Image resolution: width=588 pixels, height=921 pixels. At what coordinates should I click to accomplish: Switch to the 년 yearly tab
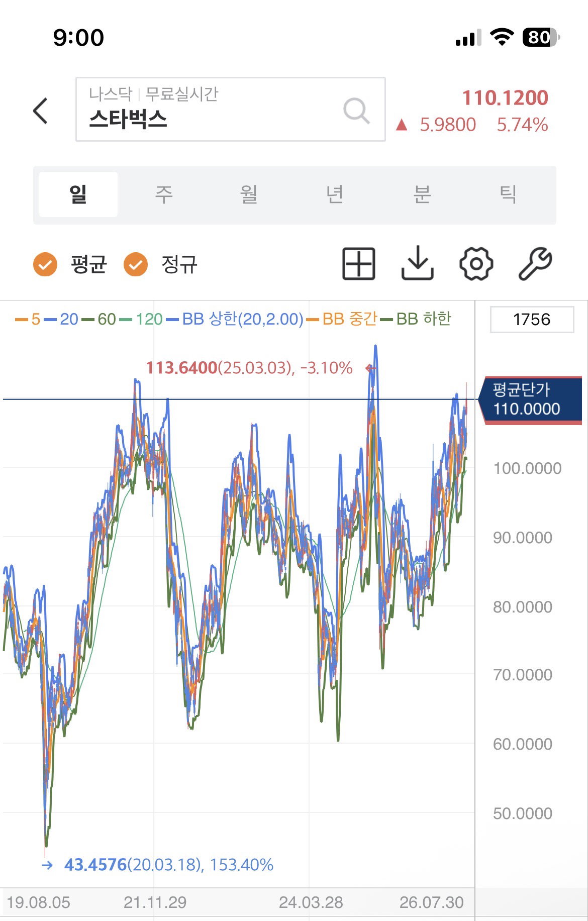[x=335, y=194]
